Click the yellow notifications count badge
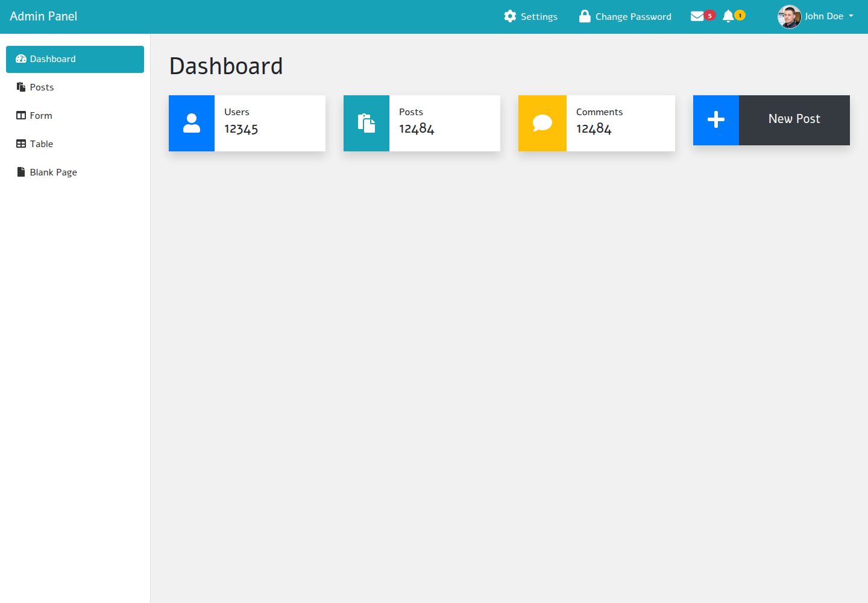 point(740,15)
